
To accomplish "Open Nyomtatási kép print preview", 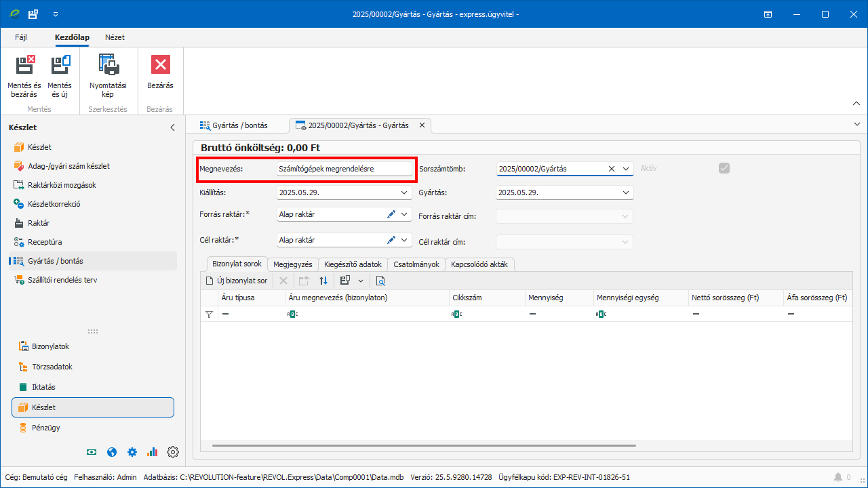I will click(107, 66).
